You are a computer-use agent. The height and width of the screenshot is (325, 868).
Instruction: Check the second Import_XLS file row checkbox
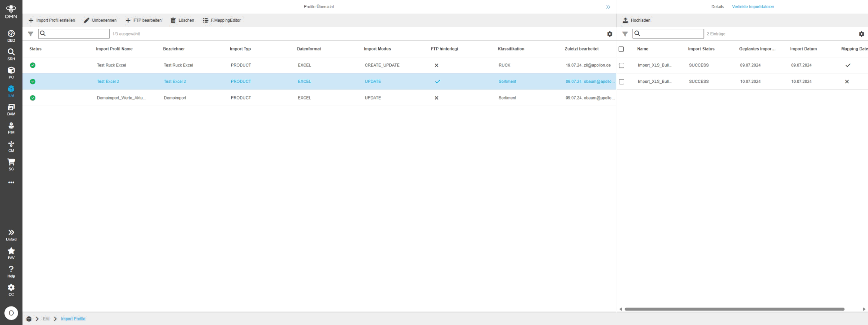622,82
